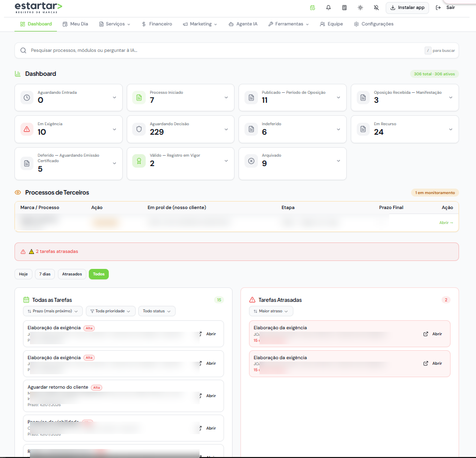Select the Atrasados filter
The image size is (476, 458).
(x=72, y=274)
